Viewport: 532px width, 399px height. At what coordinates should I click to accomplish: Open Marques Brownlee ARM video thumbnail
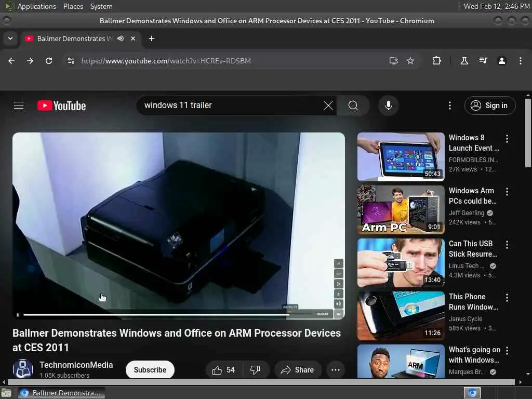click(401, 362)
